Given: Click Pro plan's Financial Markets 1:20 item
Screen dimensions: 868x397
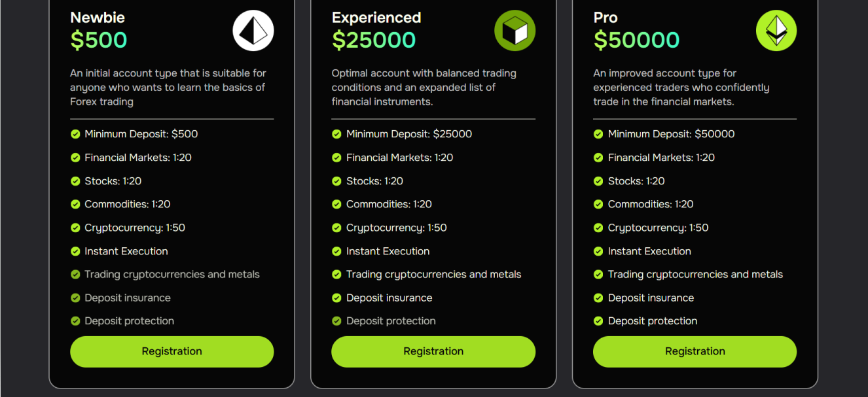Looking at the screenshot, I should pyautogui.click(x=660, y=158).
